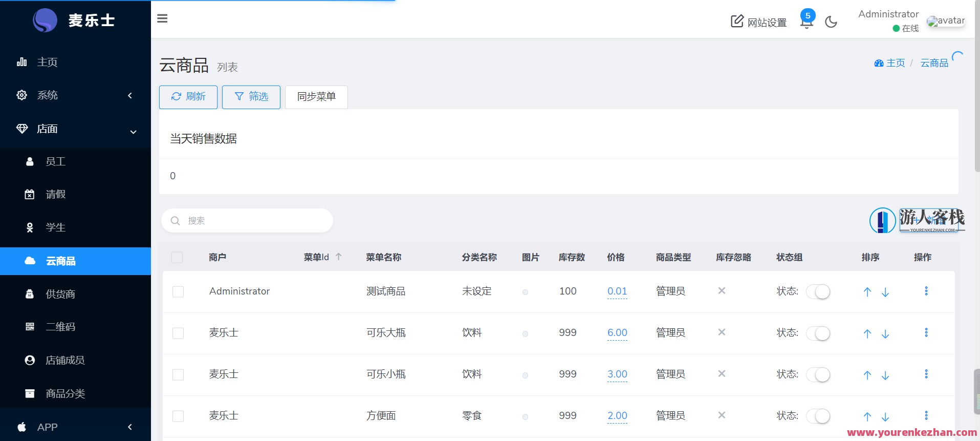This screenshot has height=441, width=980.
Task: Toggle 状态 switch for 测试商品
Action: coord(818,292)
